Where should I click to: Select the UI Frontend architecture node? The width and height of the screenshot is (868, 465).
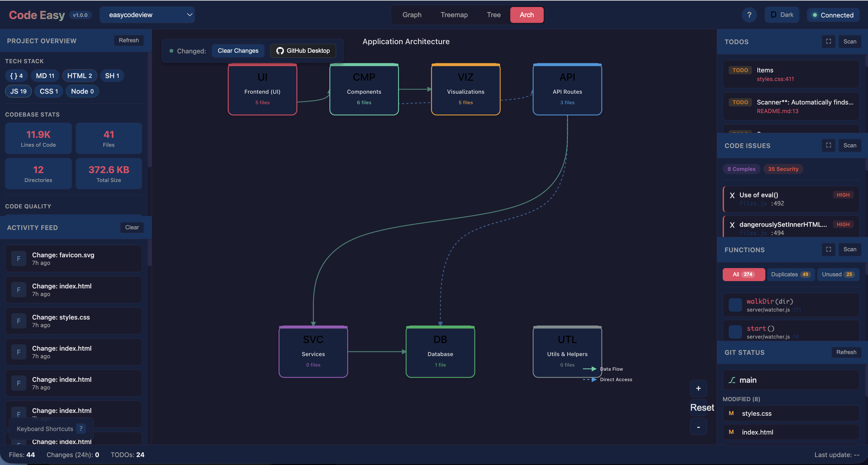coord(263,89)
